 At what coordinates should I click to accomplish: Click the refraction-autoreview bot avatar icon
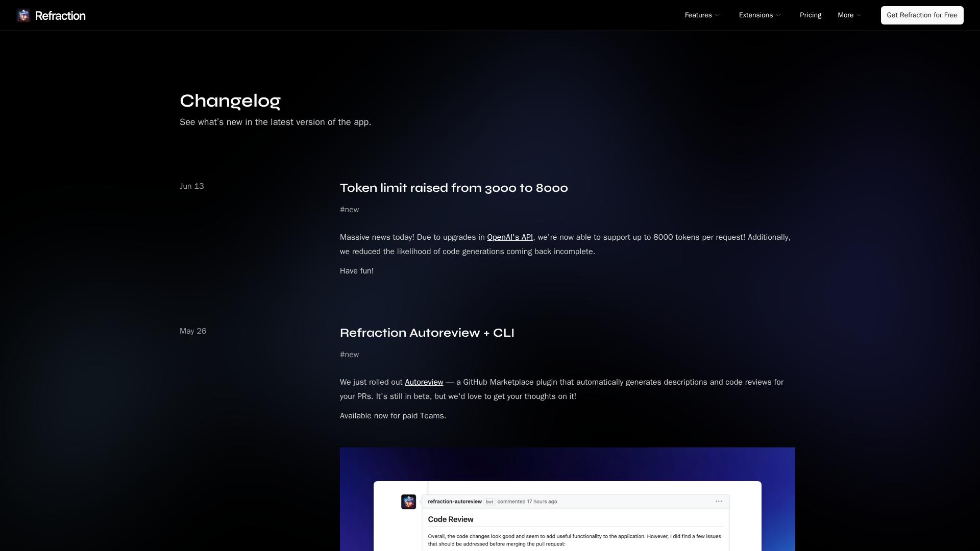(x=408, y=502)
